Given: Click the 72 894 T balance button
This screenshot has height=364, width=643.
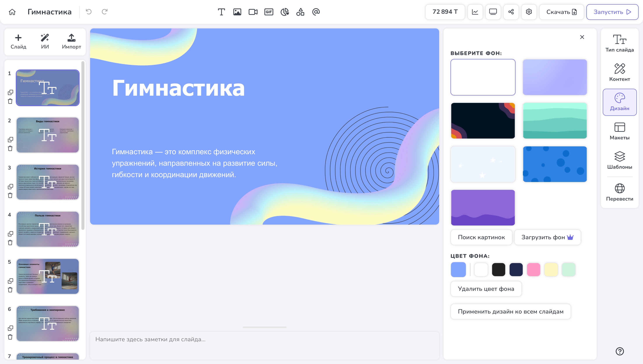Looking at the screenshot, I should (445, 12).
